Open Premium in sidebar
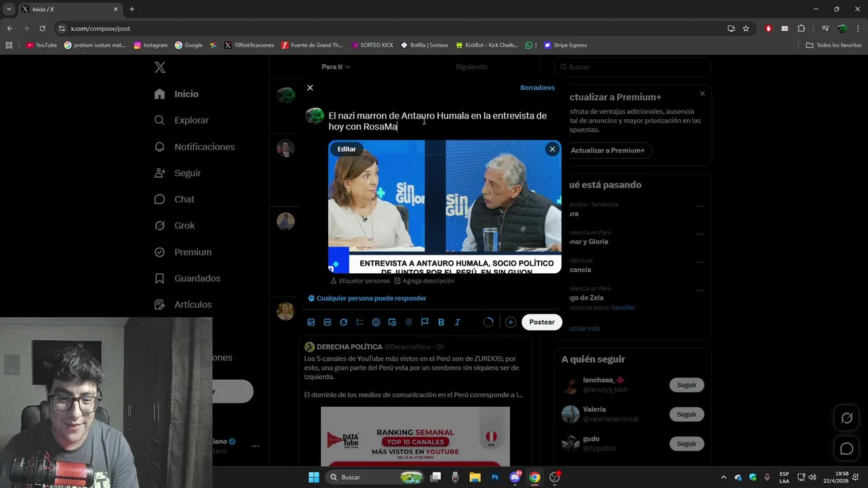Image resolution: width=868 pixels, height=488 pixels. [183, 252]
